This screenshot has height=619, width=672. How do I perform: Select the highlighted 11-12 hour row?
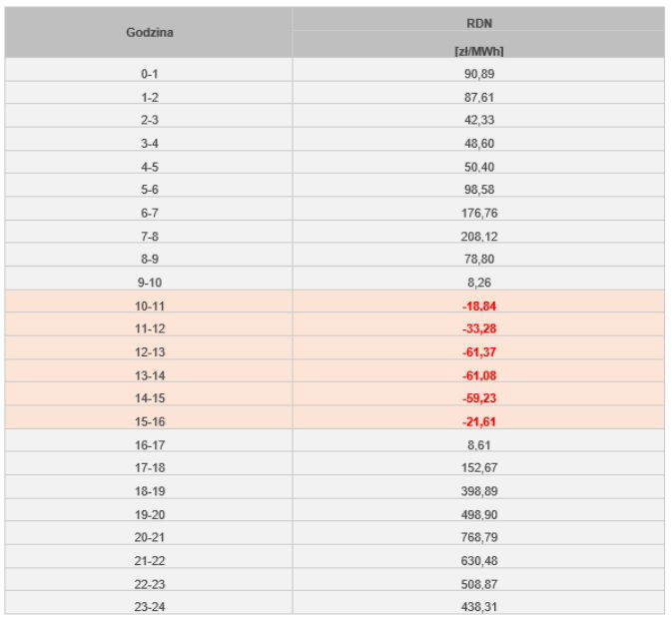[150, 327]
